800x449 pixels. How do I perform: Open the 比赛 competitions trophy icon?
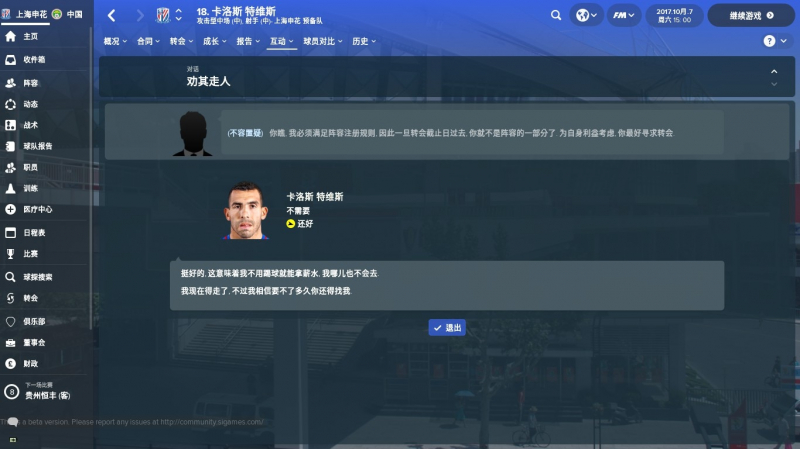click(10, 254)
